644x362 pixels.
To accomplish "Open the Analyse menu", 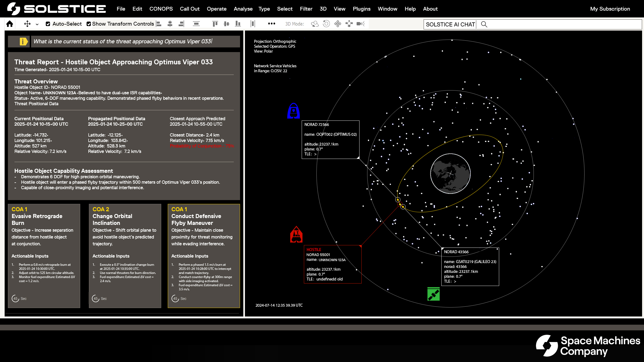I will pyautogui.click(x=243, y=9).
